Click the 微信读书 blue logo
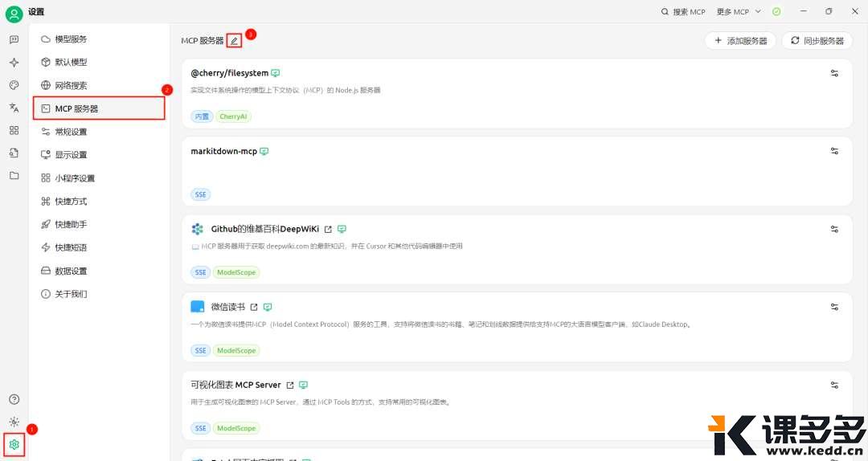This screenshot has width=868, height=461. tap(198, 307)
